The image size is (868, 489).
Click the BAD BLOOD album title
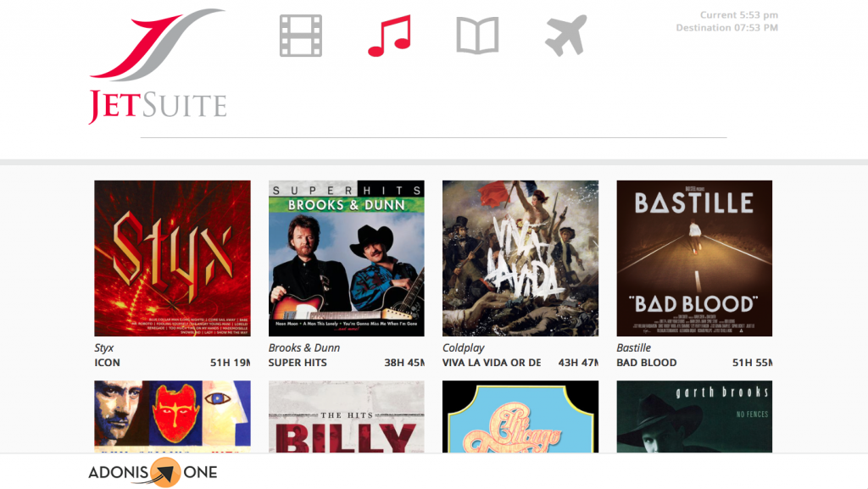point(647,363)
